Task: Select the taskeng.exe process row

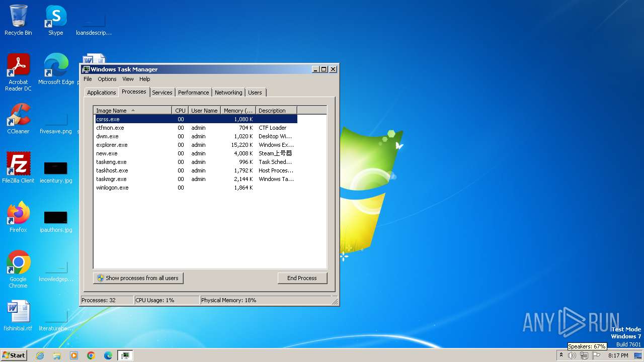Action: point(196,162)
